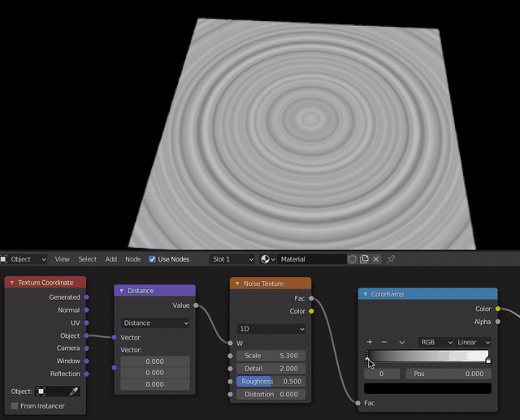Click the Pos 0.000 field

[x=448, y=374]
